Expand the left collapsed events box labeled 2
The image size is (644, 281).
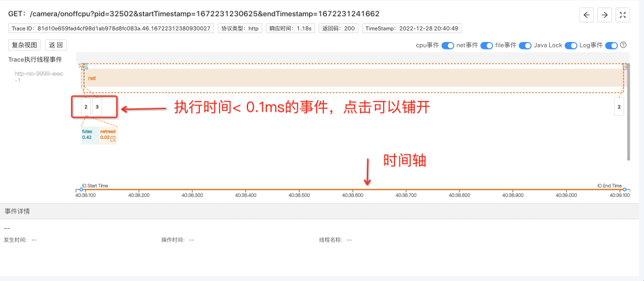coord(85,107)
